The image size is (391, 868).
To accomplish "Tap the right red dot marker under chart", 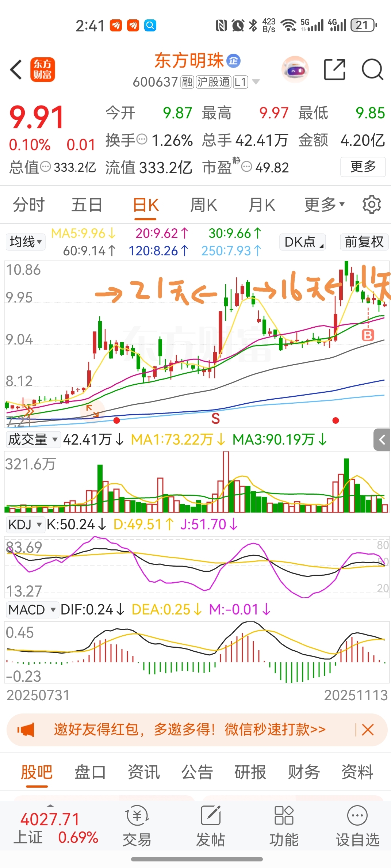I will pyautogui.click(x=336, y=420).
